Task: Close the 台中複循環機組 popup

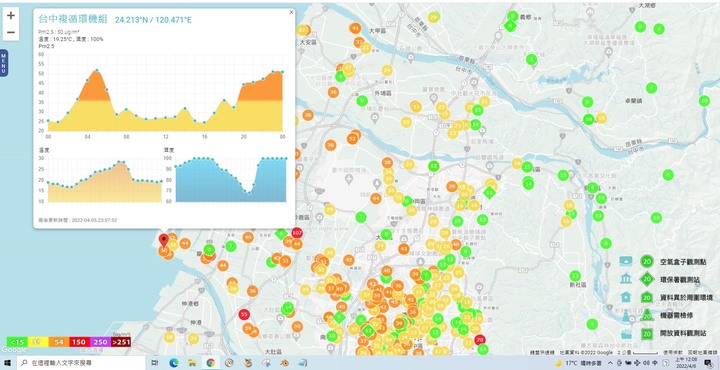Action: tap(291, 12)
